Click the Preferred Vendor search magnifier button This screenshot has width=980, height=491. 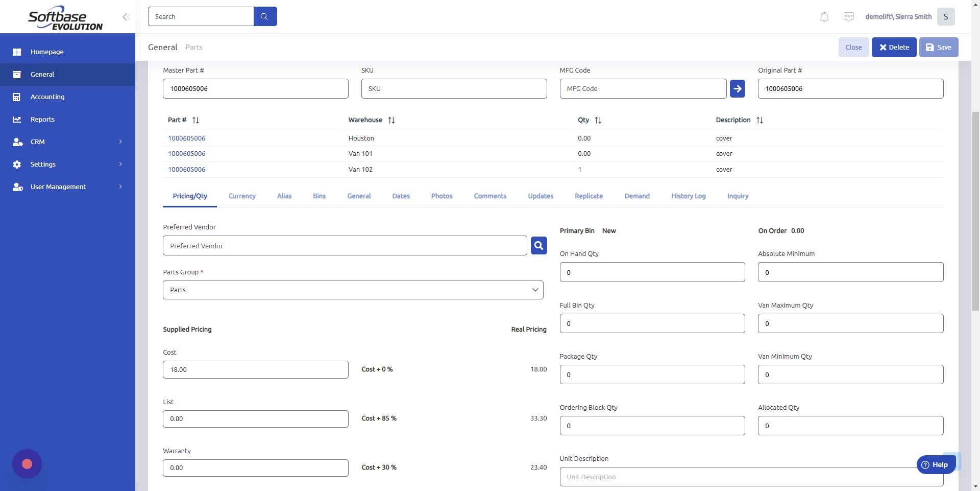pos(539,246)
